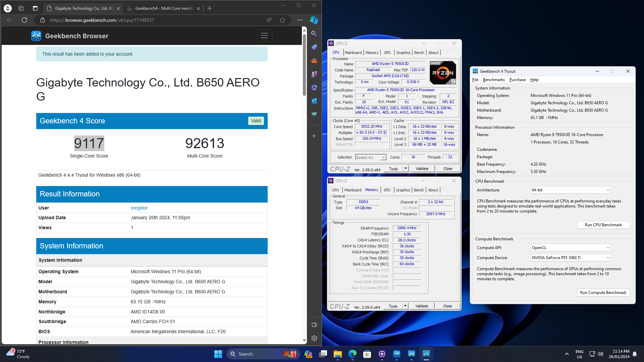Viewport: 644px width, 362px height.
Task: Toggle Edge sidebar layout icon
Action: coord(314,324)
